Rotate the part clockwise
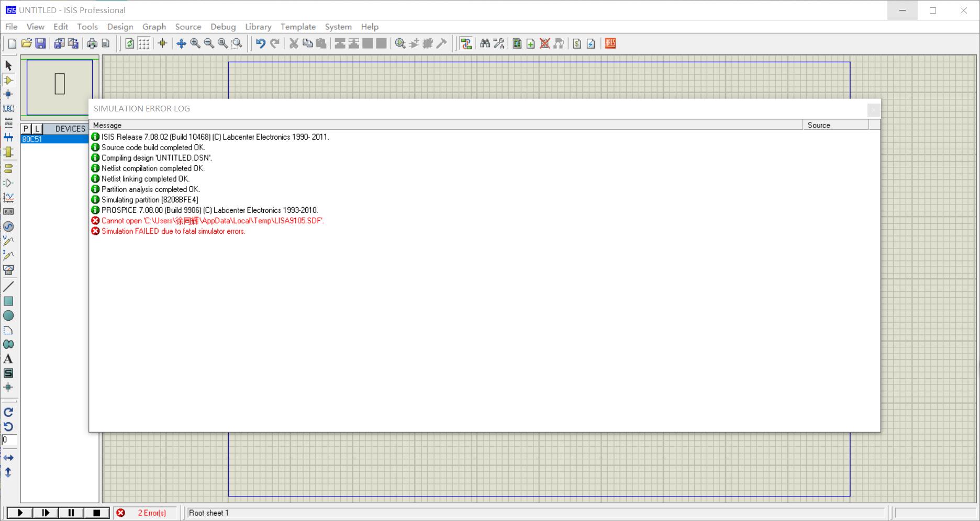The height and width of the screenshot is (521, 980). 8,412
